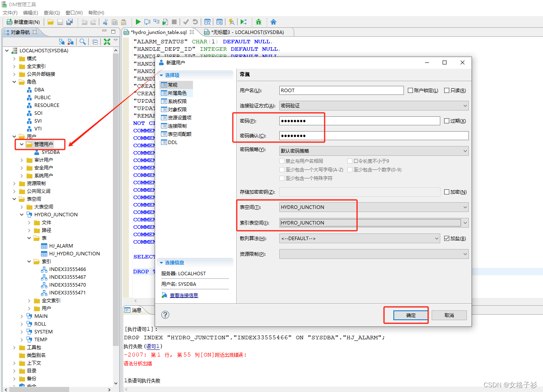Click the Rollback icon in toolbar
Image resolution: width=543 pixels, height=392 pixels.
[195, 22]
